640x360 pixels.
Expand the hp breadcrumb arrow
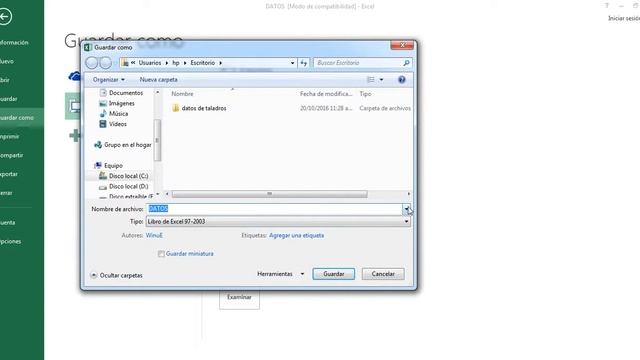click(x=185, y=63)
